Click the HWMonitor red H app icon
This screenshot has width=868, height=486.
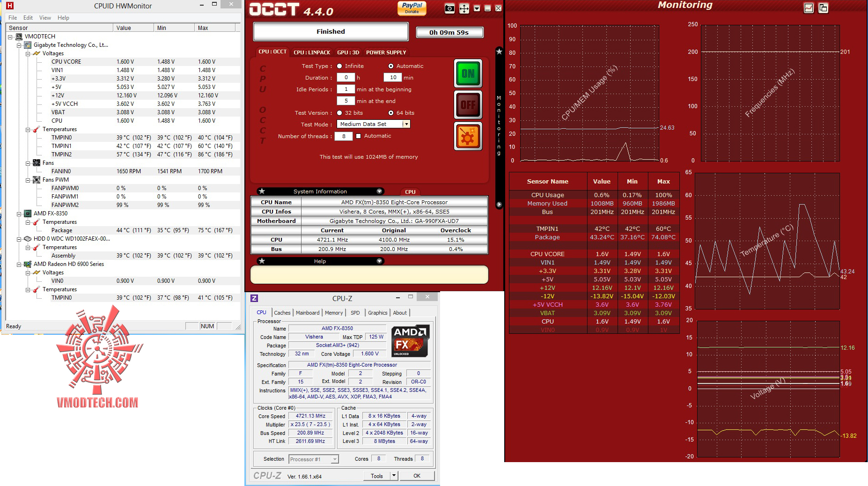point(10,6)
